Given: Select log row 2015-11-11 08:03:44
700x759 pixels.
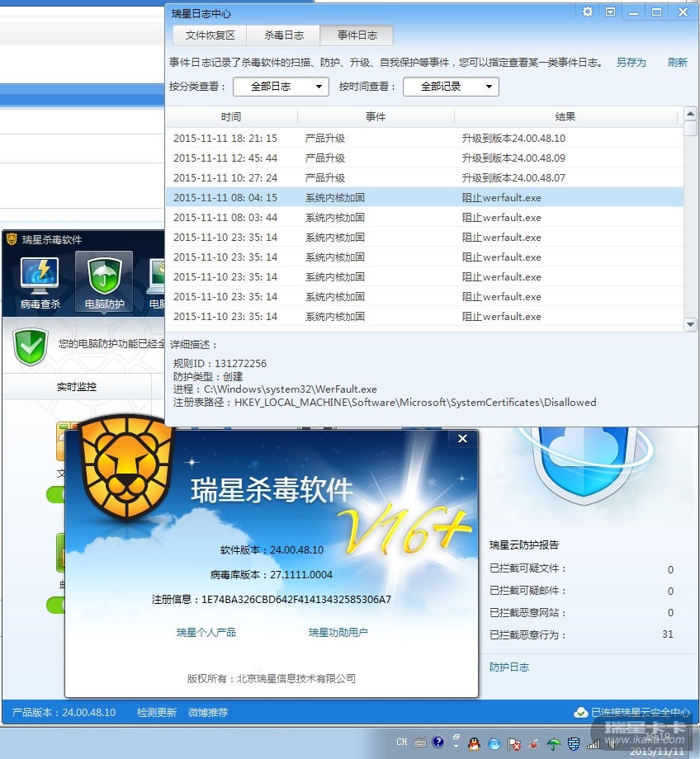Looking at the screenshot, I should point(424,217).
